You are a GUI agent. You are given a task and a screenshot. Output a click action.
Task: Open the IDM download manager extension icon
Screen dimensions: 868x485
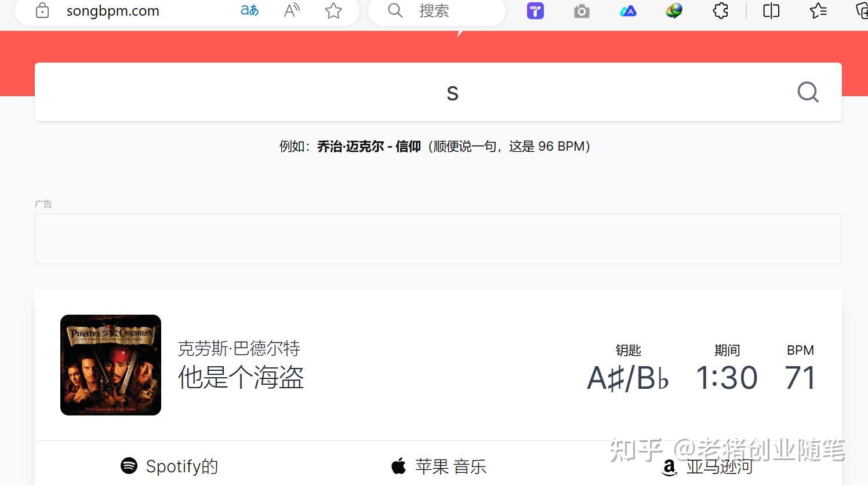pyautogui.click(x=673, y=10)
